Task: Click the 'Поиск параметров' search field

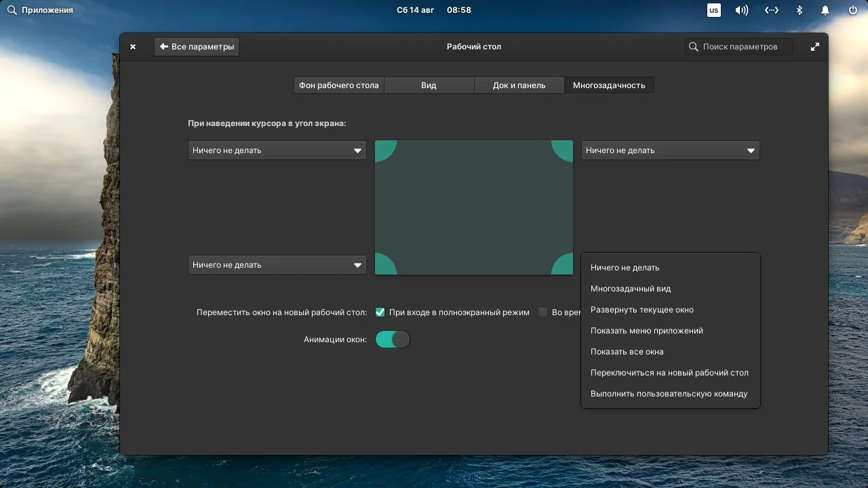Action: pos(738,46)
